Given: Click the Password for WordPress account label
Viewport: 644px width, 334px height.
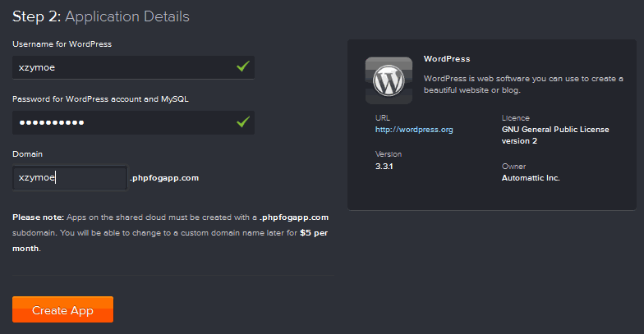Looking at the screenshot, I should (100, 99).
